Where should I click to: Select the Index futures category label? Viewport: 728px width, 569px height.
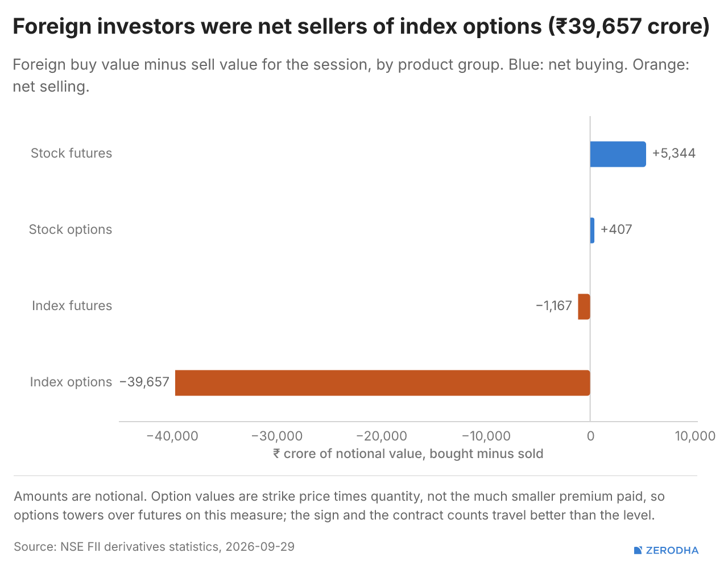(72, 306)
